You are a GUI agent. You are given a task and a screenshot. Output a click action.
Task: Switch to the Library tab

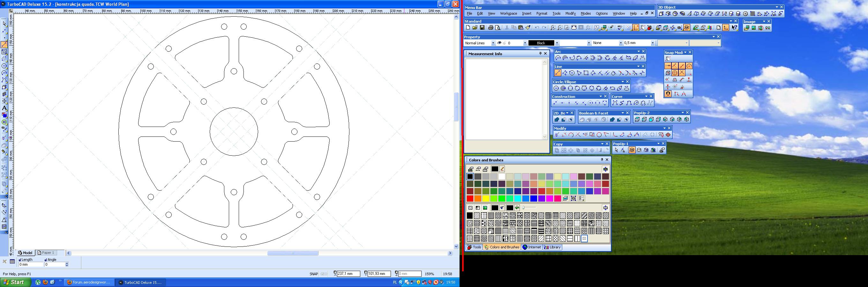point(553,247)
